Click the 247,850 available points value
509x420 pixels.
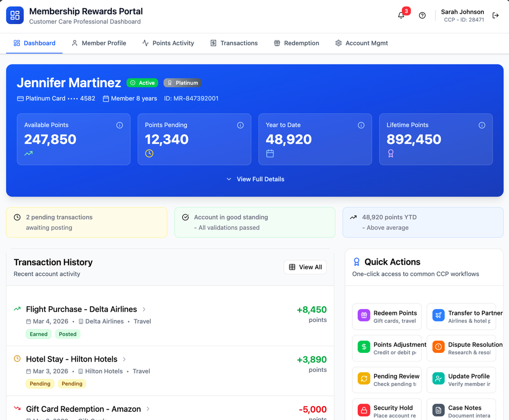click(x=50, y=139)
